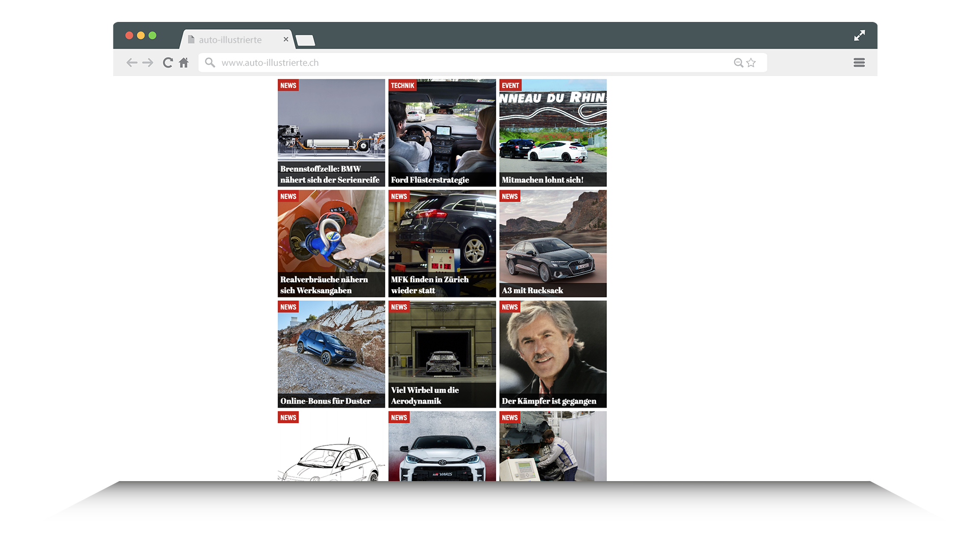The width and height of the screenshot is (980, 551).
Task: Click the forward navigation arrow
Action: tap(148, 62)
